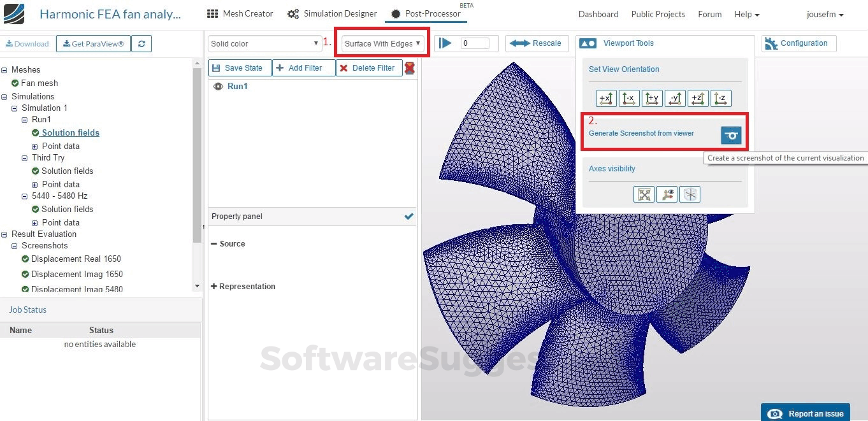Open the Surface With Edges representation dropdown
The height and width of the screenshot is (421, 868).
tap(382, 43)
